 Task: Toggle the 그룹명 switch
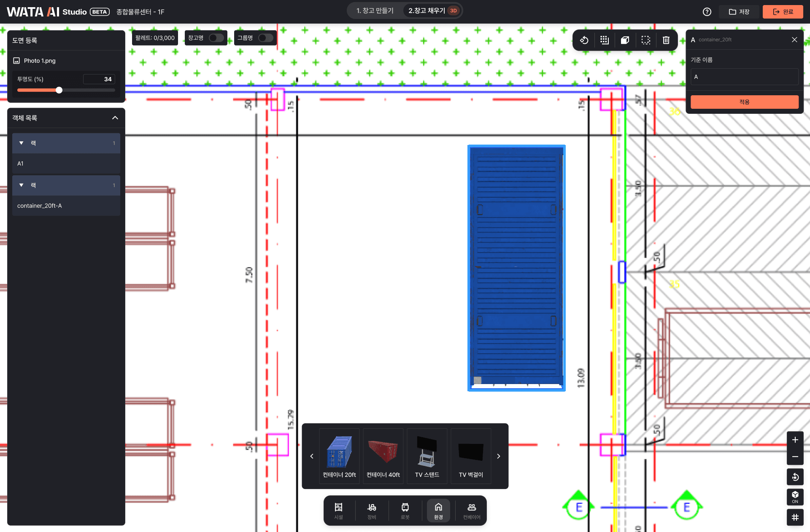click(265, 38)
